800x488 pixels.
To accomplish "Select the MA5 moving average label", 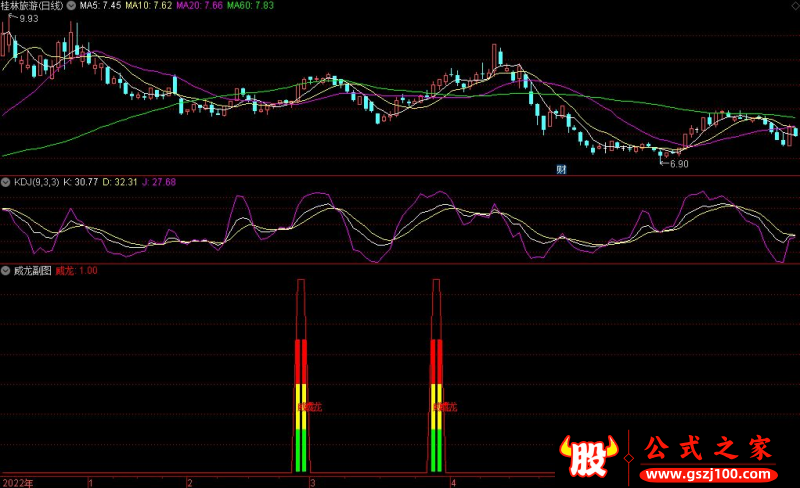I will [100, 6].
